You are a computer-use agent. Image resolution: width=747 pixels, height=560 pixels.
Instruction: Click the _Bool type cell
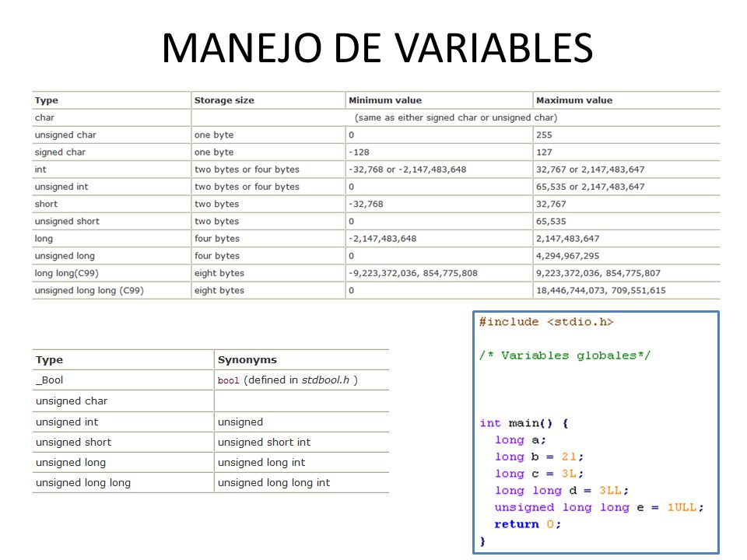(x=49, y=380)
